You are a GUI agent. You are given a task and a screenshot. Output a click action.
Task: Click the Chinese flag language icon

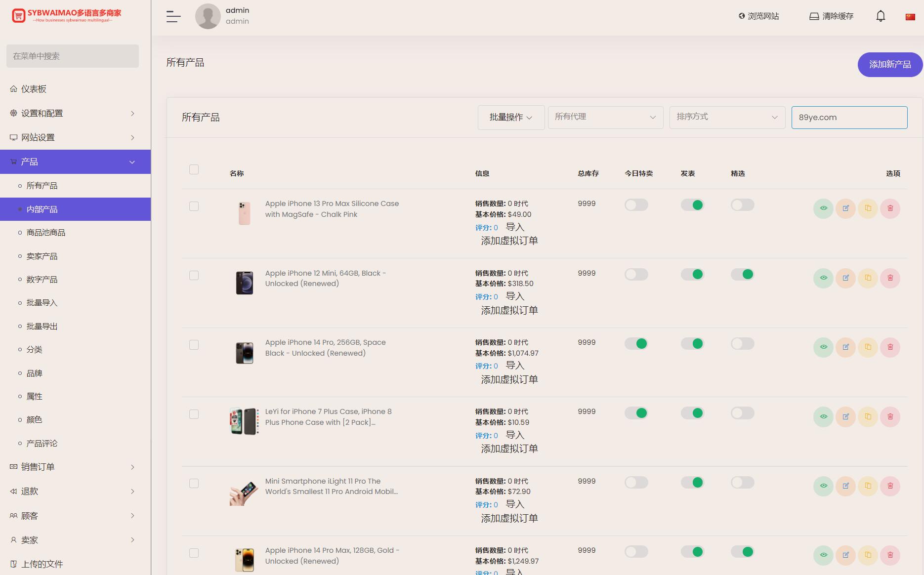(x=910, y=17)
